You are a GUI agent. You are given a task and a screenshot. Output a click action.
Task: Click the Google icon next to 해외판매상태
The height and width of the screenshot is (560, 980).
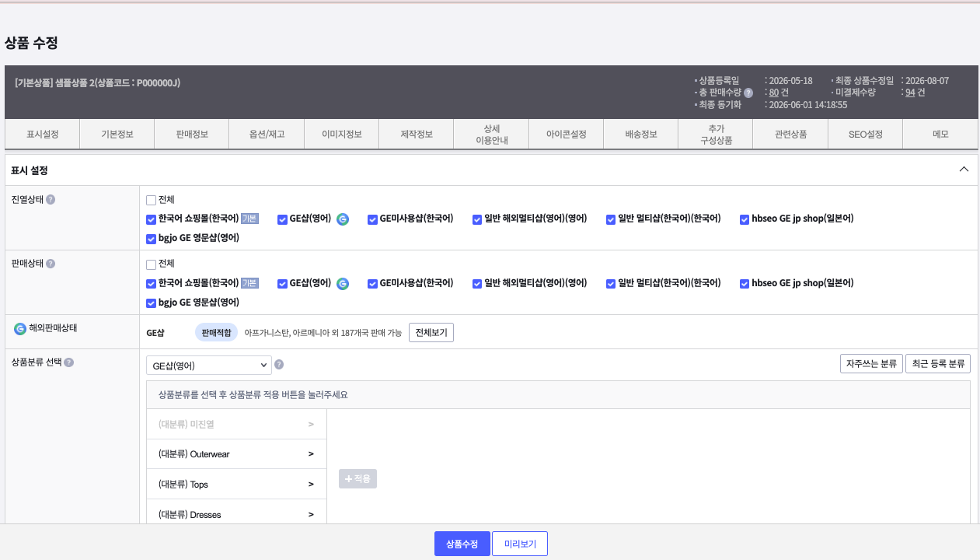coord(20,328)
